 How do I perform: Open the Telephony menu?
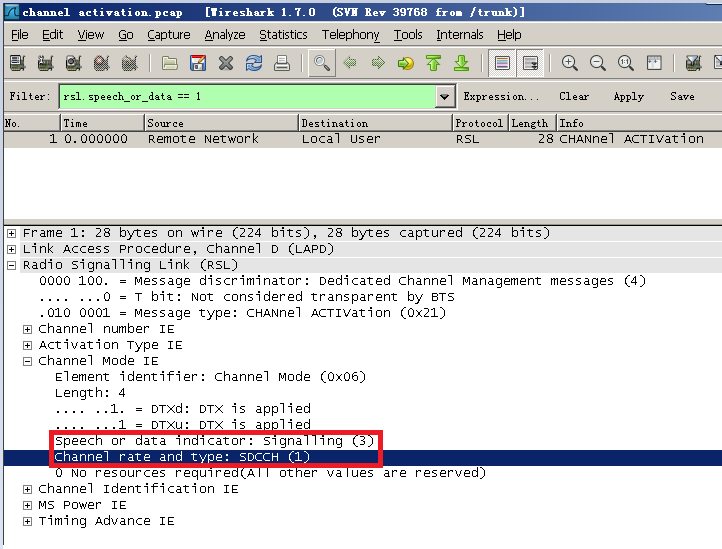click(350, 35)
